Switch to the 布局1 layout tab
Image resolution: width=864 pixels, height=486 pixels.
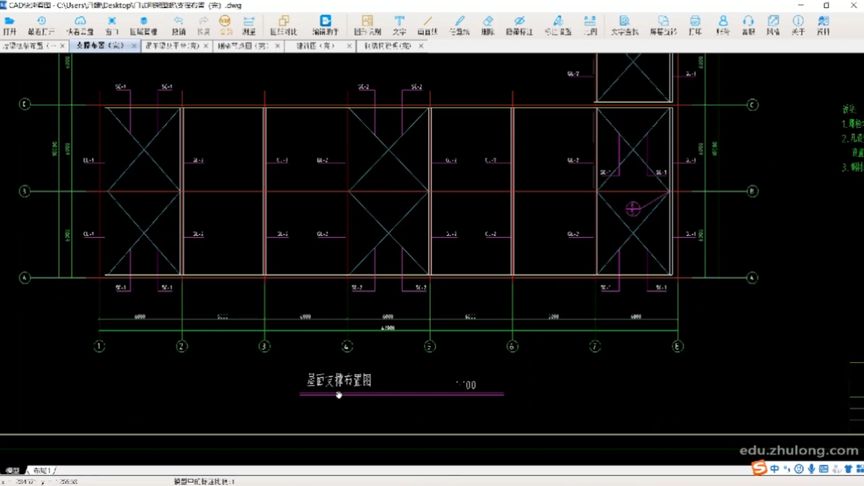coord(42,471)
